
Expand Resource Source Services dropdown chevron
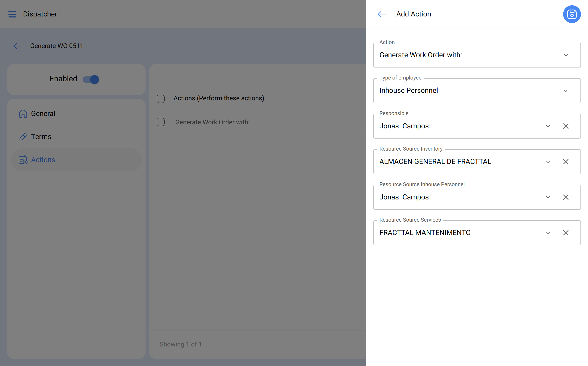[548, 233]
